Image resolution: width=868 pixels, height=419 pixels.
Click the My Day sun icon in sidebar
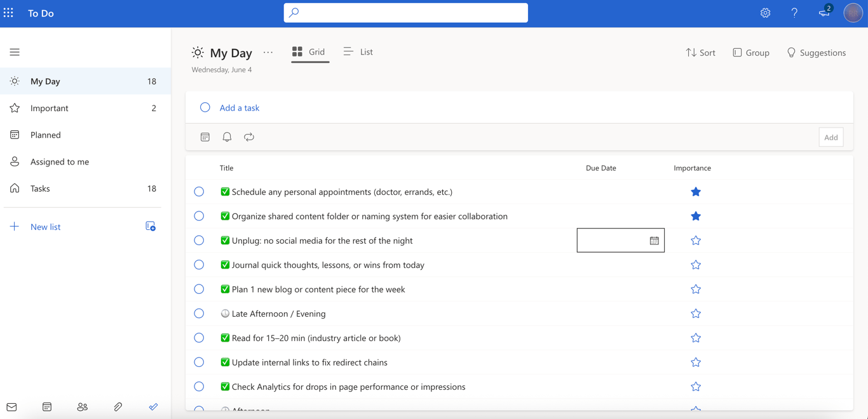click(14, 81)
